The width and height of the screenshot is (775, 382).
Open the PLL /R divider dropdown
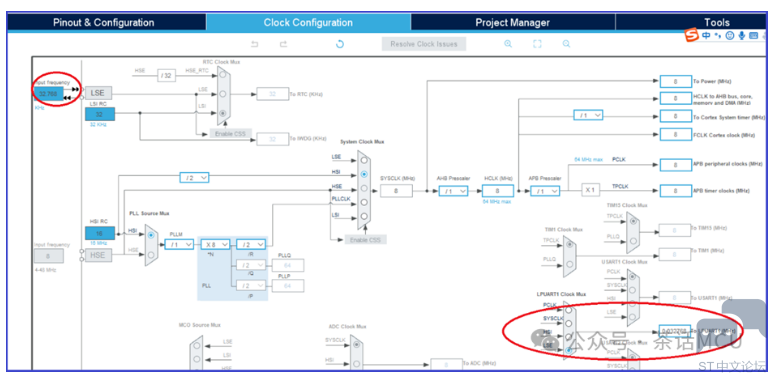[251, 244]
